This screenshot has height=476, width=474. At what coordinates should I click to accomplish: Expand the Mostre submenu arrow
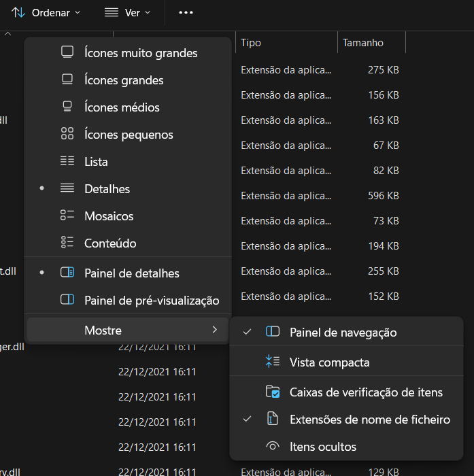215,330
